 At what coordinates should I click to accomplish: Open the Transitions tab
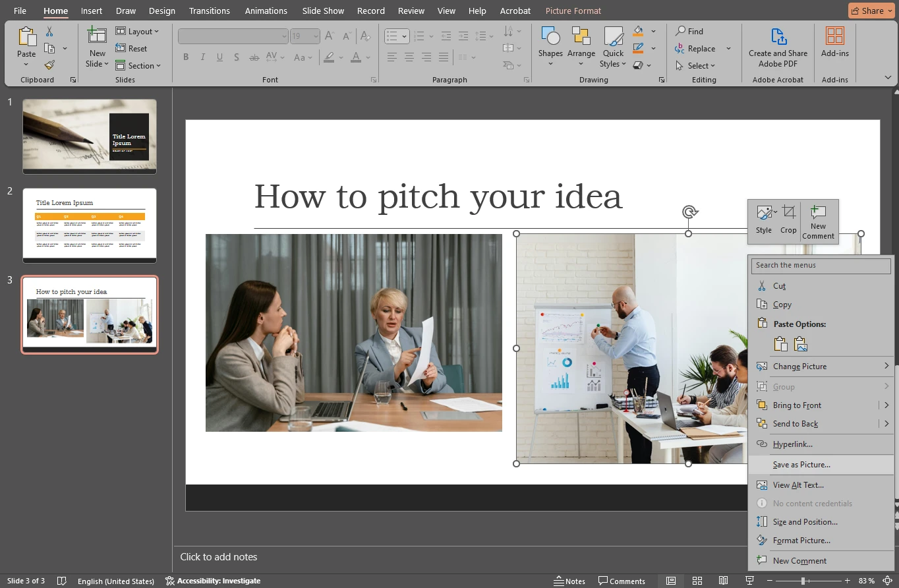[209, 11]
